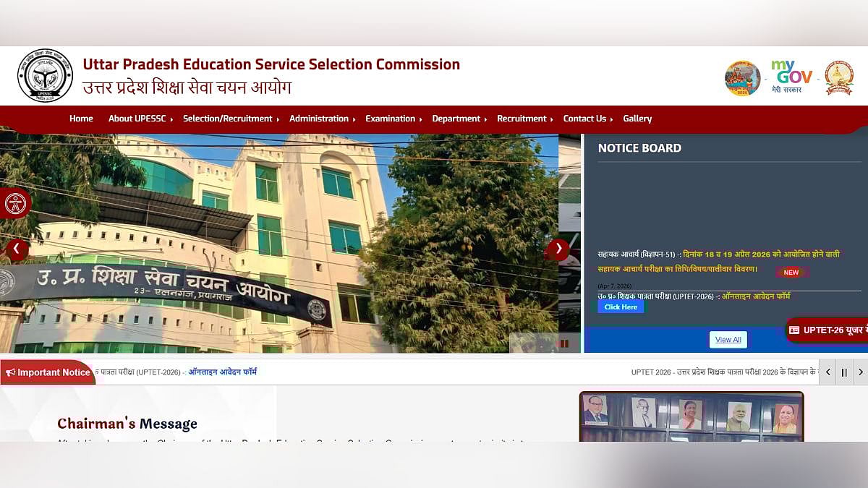Viewport: 868px width, 488px height.
Task: Expand the About UPESSC menu
Action: tap(140, 119)
